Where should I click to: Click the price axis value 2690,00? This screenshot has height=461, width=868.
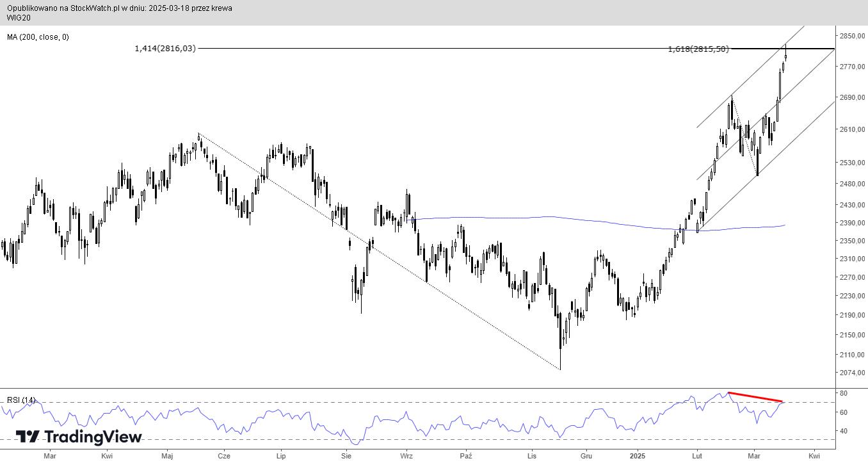(x=853, y=97)
